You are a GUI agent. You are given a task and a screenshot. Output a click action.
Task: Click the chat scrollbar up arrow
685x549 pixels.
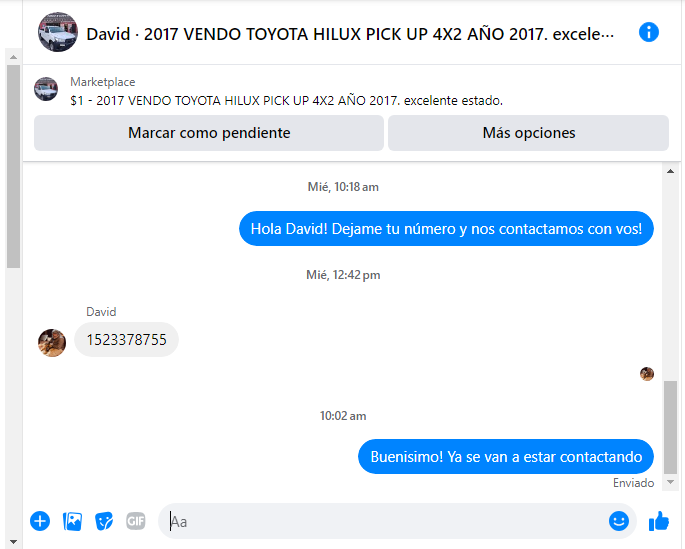tap(670, 171)
